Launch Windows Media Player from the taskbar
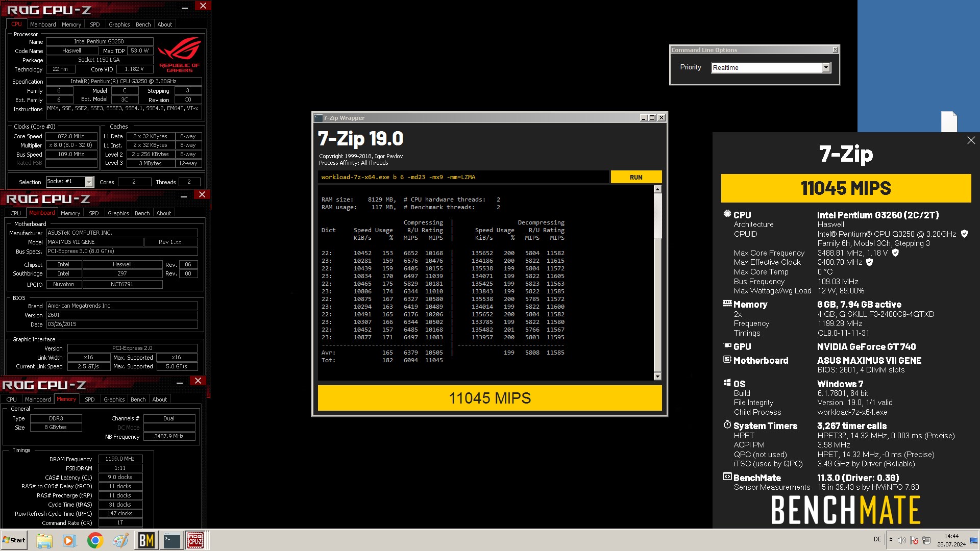Viewport: 980px width, 551px height. pos(69,540)
